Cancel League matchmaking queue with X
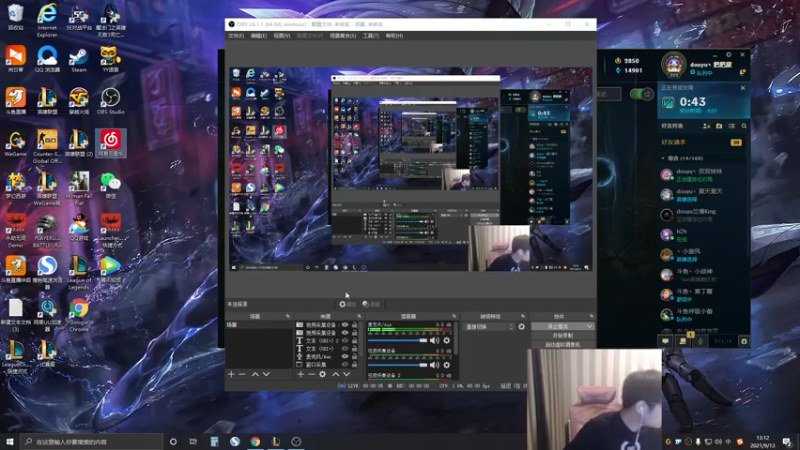800x450 pixels. point(743,88)
